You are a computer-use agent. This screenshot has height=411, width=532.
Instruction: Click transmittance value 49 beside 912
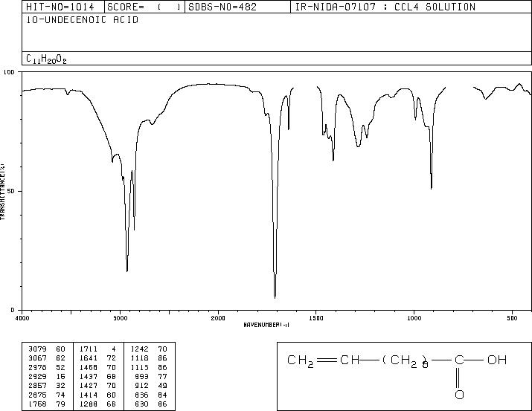pos(162,386)
